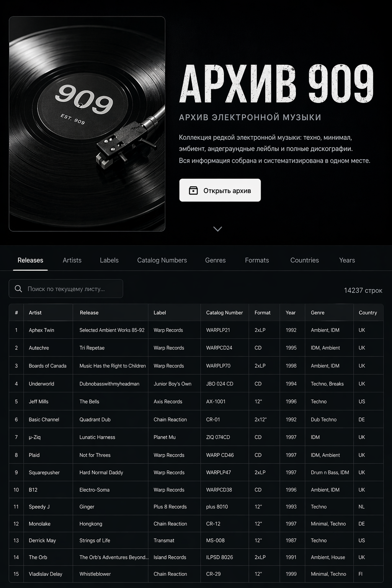Click the magnifying glass search icon
The image size is (392, 588).
(x=18, y=289)
